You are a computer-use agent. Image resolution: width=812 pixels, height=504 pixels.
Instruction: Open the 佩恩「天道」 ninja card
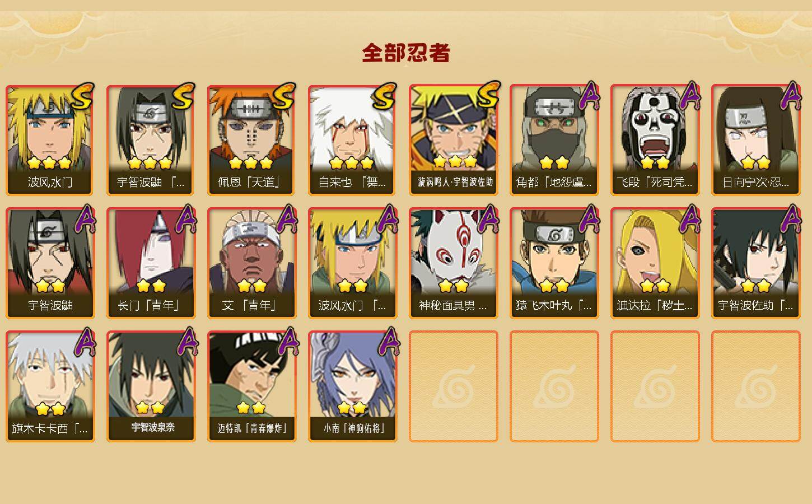(251, 140)
